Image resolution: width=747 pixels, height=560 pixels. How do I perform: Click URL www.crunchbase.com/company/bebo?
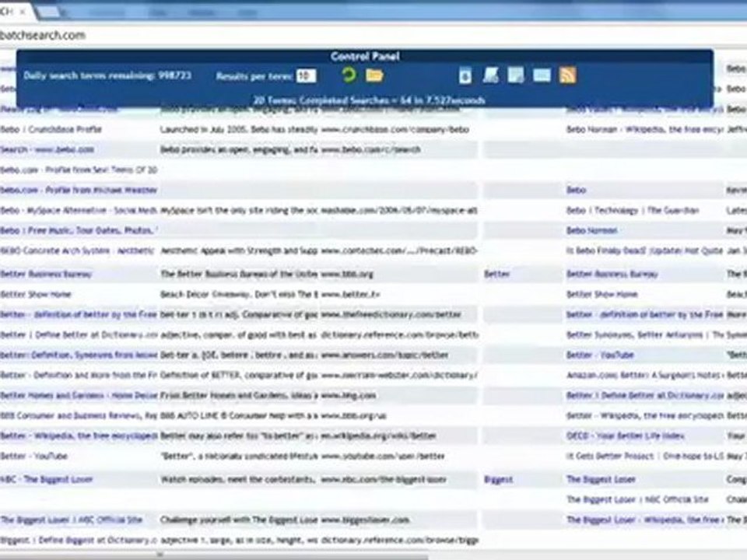click(x=395, y=130)
